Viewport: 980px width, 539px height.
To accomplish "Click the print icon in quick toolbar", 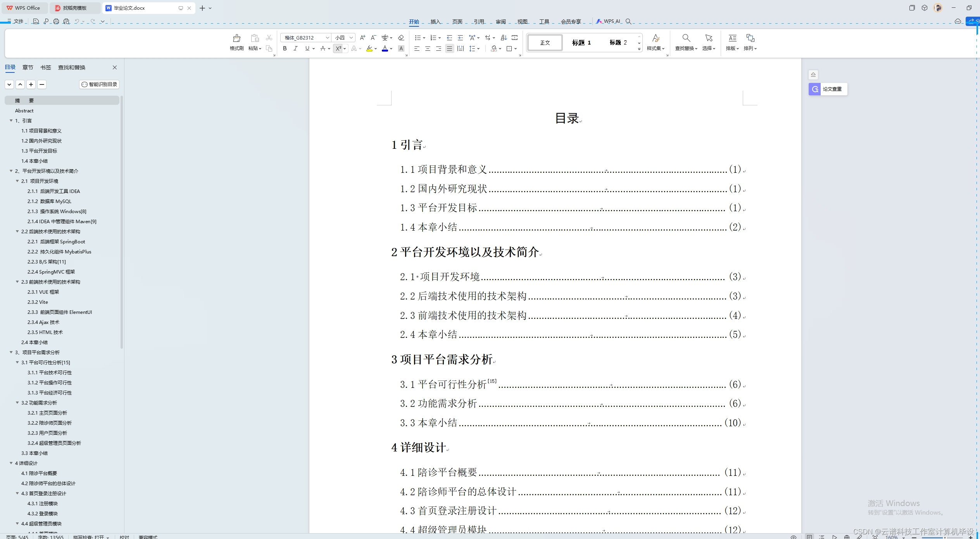I will (x=56, y=21).
